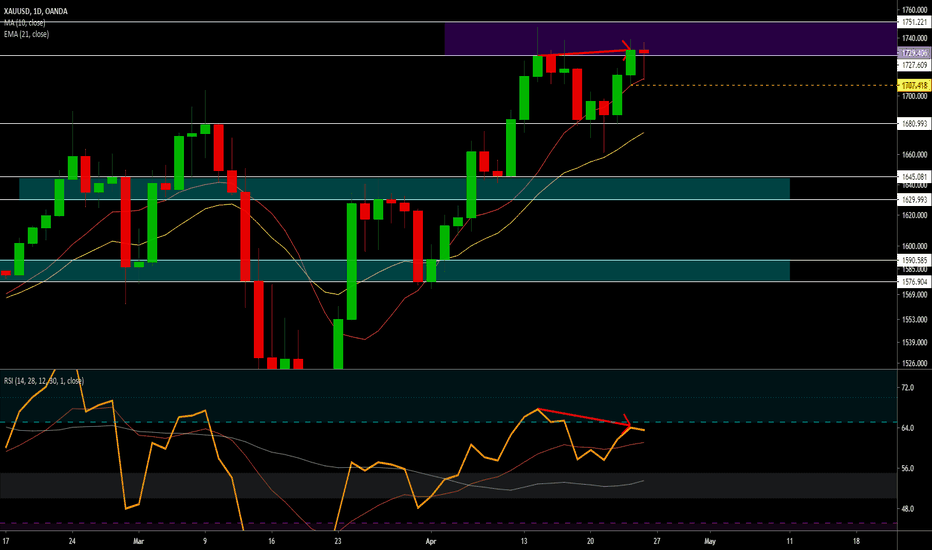Click the 18 date label on time axis

click(856, 542)
